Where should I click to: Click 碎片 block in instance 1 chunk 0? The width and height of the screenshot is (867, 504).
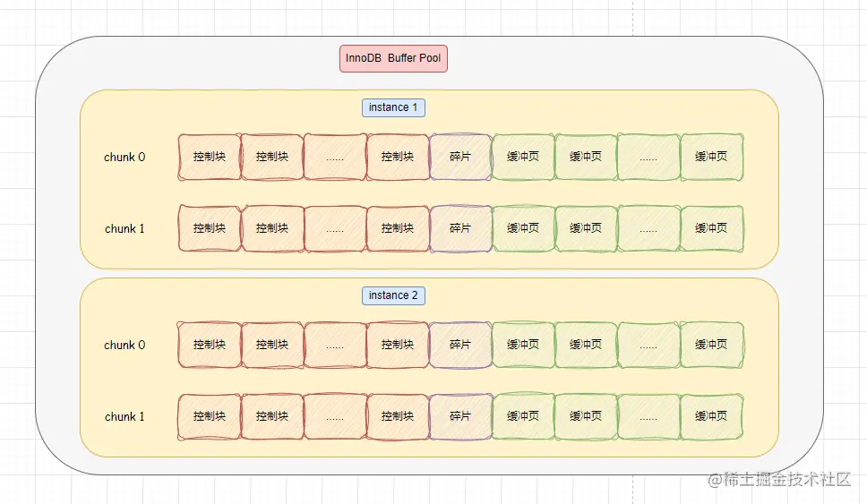tap(460, 157)
